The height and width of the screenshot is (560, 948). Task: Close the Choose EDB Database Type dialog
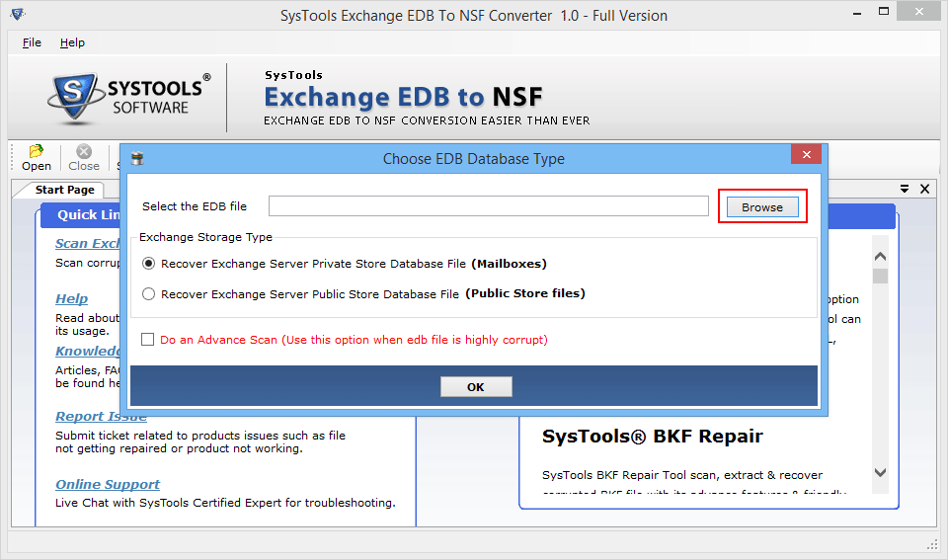click(x=806, y=154)
